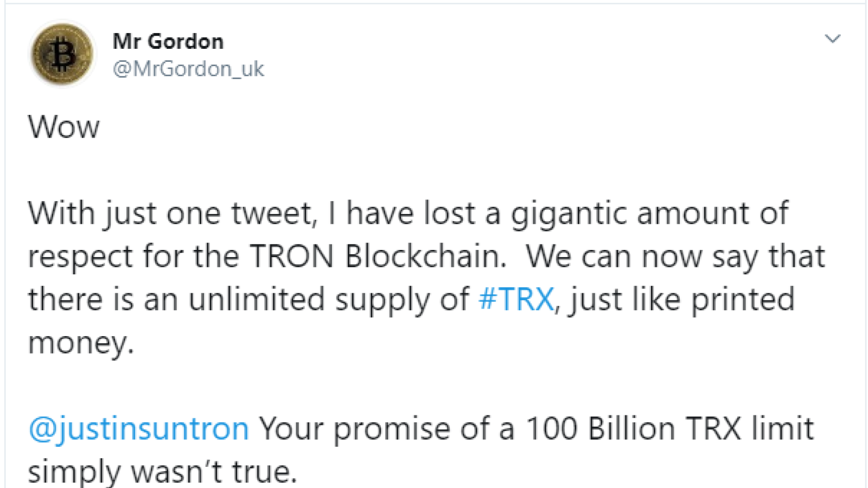The image size is (868, 488).
Task: Expand the tweet options chevron
Action: (832, 38)
